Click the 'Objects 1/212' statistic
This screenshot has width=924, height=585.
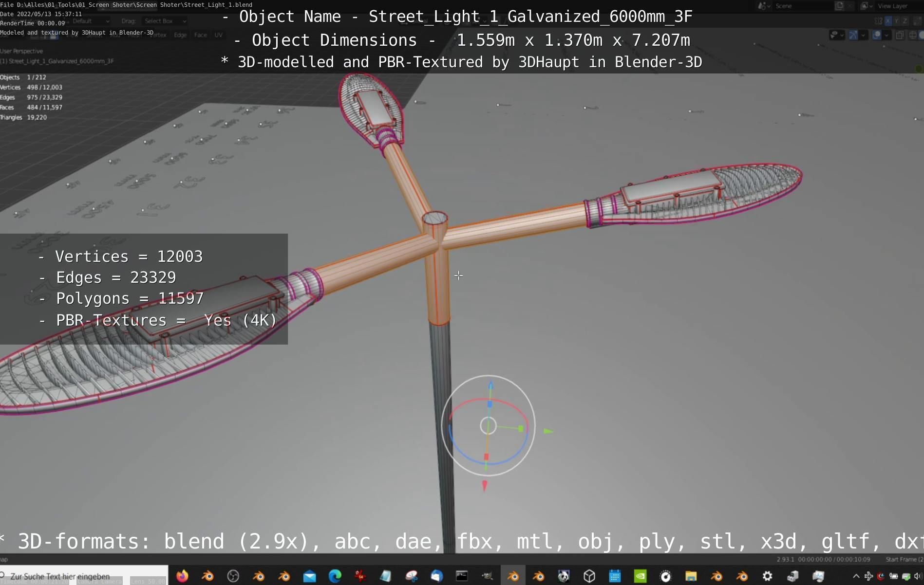click(23, 77)
